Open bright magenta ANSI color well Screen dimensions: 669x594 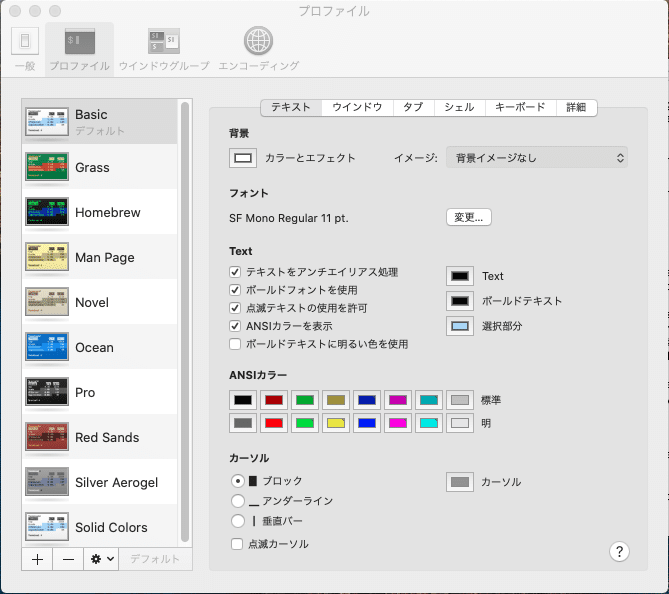point(398,423)
